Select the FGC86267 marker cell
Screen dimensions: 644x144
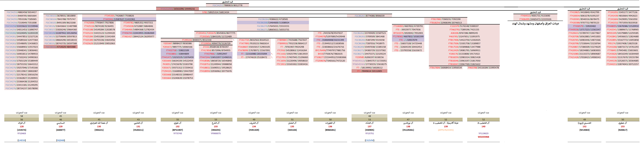pos(369,16)
